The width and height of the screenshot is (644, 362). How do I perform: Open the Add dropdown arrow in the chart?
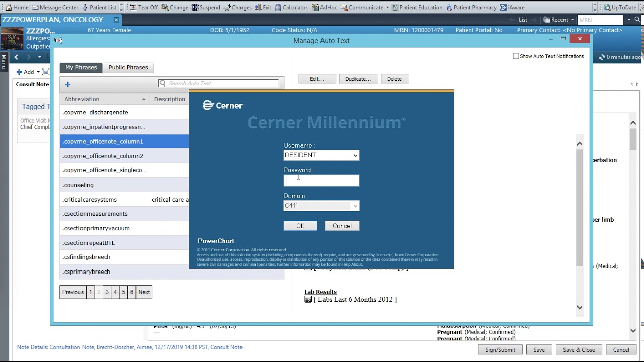click(x=38, y=72)
